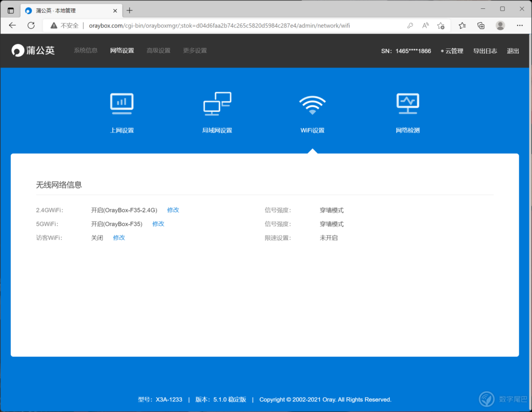Click 导出日志 to export logs
Viewport: 532px width, 412px height.
[x=485, y=51]
